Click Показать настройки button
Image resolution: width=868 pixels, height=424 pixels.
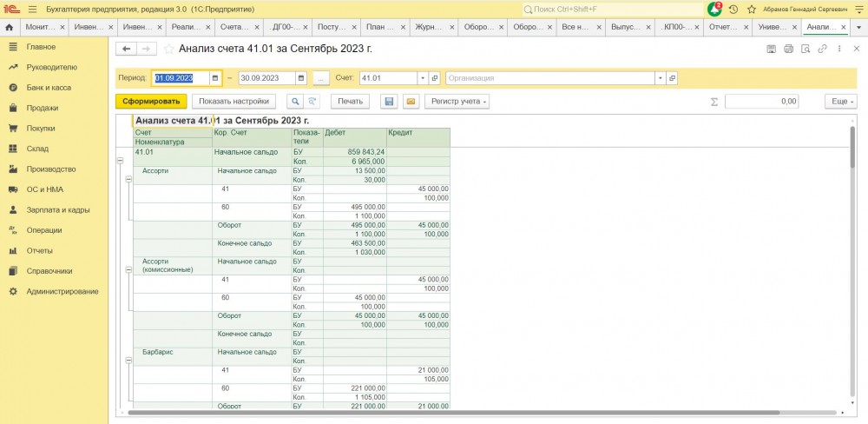click(x=234, y=102)
